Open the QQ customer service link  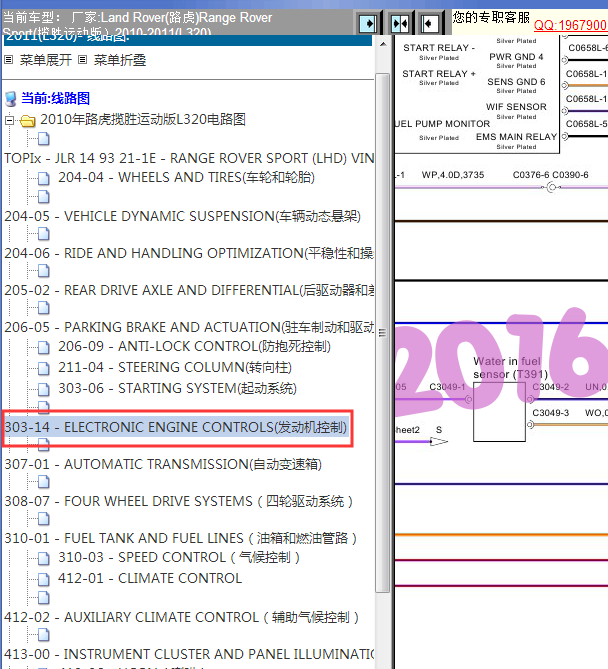(570, 25)
